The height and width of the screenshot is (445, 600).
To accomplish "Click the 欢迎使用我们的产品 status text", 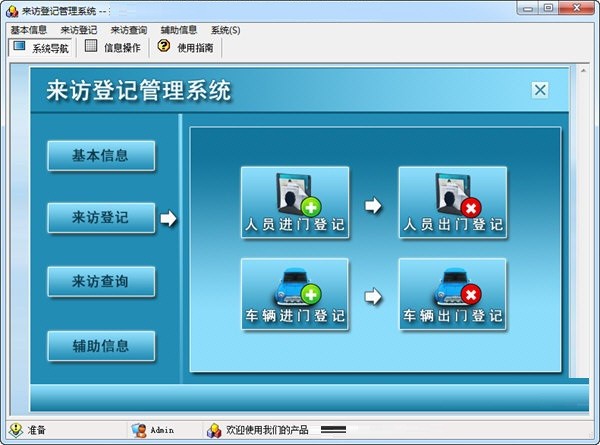I will click(x=267, y=430).
